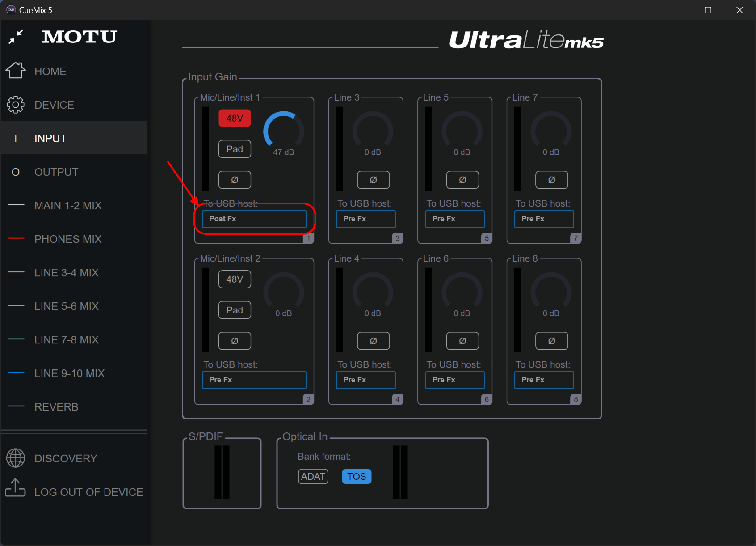
Task: Open Line 5 To USB host dropdown
Action: pyautogui.click(x=455, y=219)
